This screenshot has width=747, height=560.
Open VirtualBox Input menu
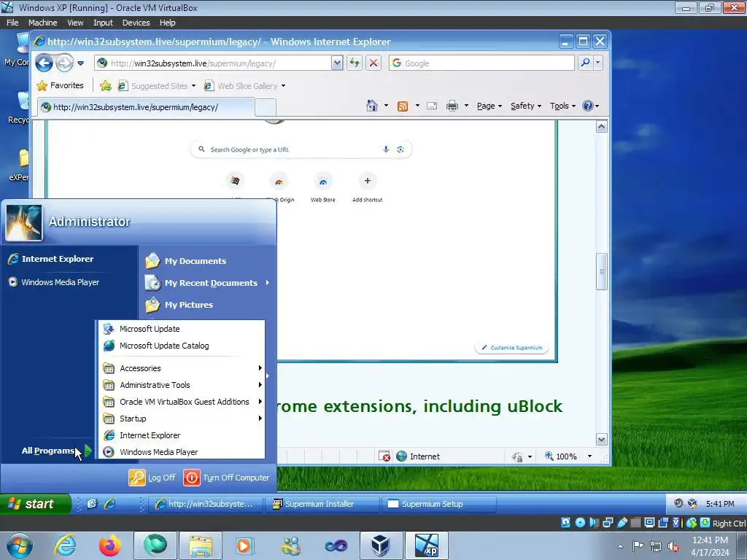pyautogui.click(x=103, y=23)
